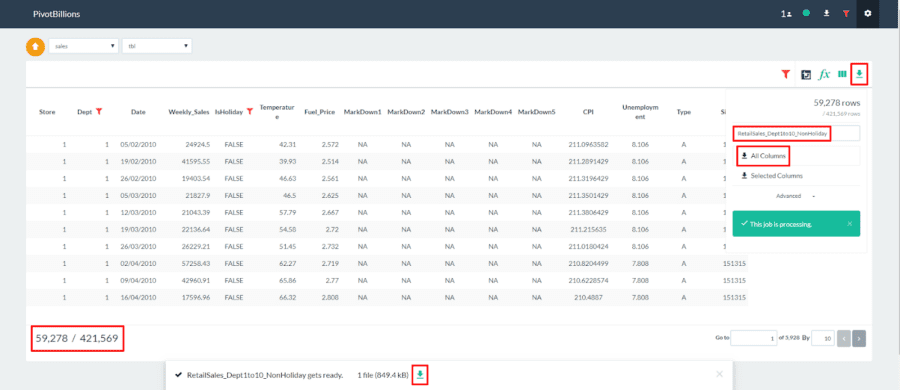
Task: Click the CPI value 211.0180424
Action: [x=588, y=246]
